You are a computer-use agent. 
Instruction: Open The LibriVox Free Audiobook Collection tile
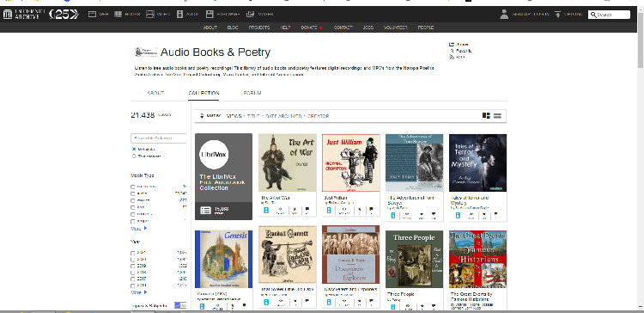click(223, 176)
